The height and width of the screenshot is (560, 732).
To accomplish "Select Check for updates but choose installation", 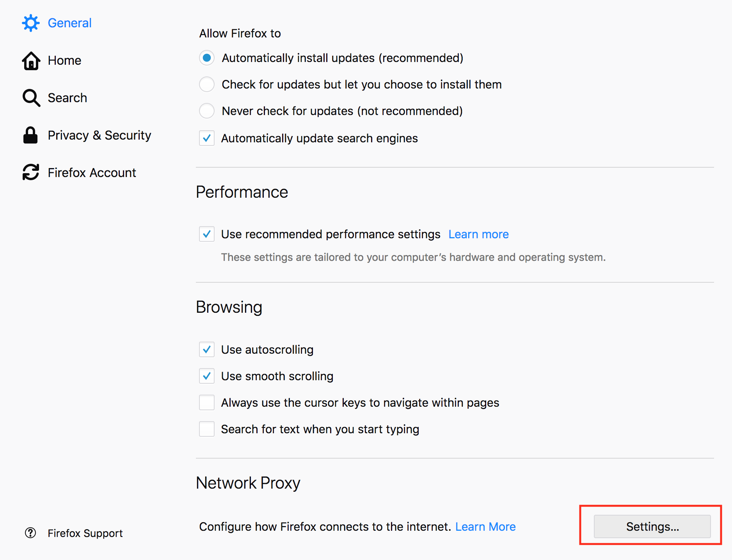I will pyautogui.click(x=206, y=84).
